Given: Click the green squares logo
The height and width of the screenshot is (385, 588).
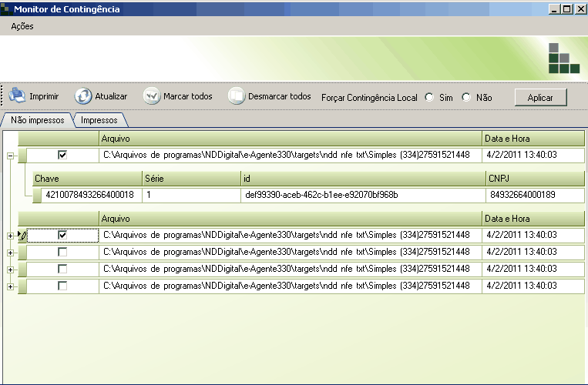Looking at the screenshot, I should 563,59.
